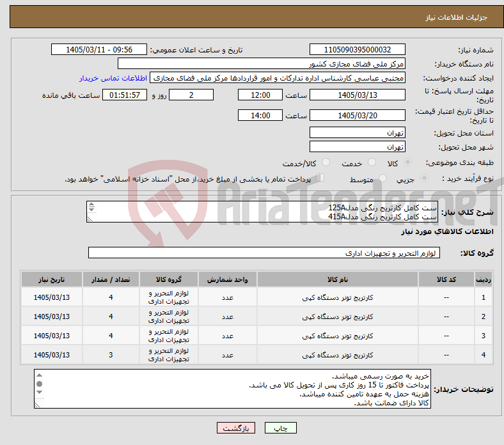This screenshot has width=504, height=445.
Task: Click the واحد شمارش column header
Action: point(227,279)
